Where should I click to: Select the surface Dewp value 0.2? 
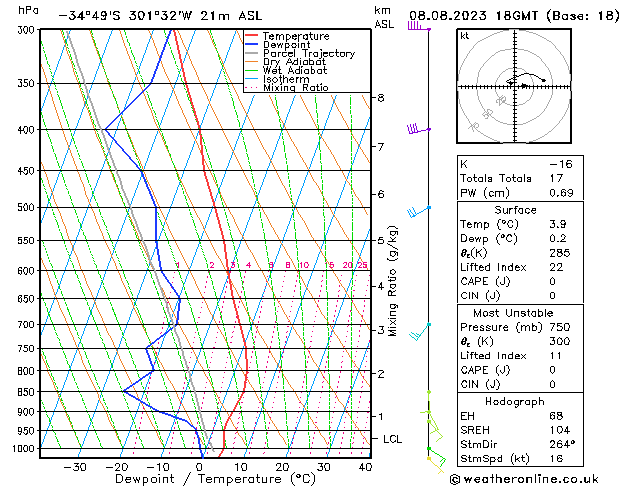[x=558, y=239]
